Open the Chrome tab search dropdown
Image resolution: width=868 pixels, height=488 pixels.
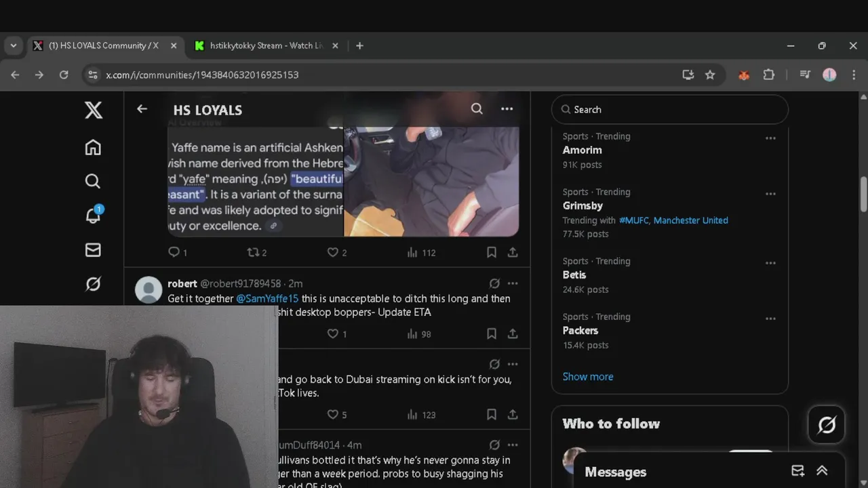14,45
